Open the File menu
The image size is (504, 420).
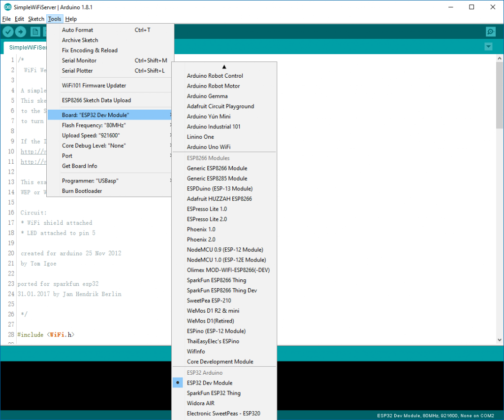(x=6, y=19)
